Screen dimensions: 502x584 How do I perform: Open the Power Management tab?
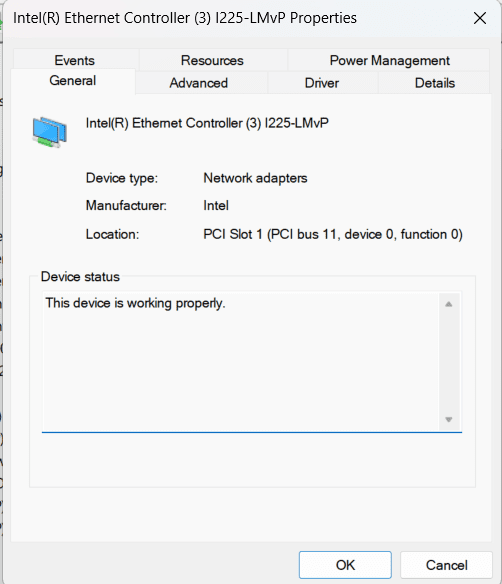coord(390,60)
